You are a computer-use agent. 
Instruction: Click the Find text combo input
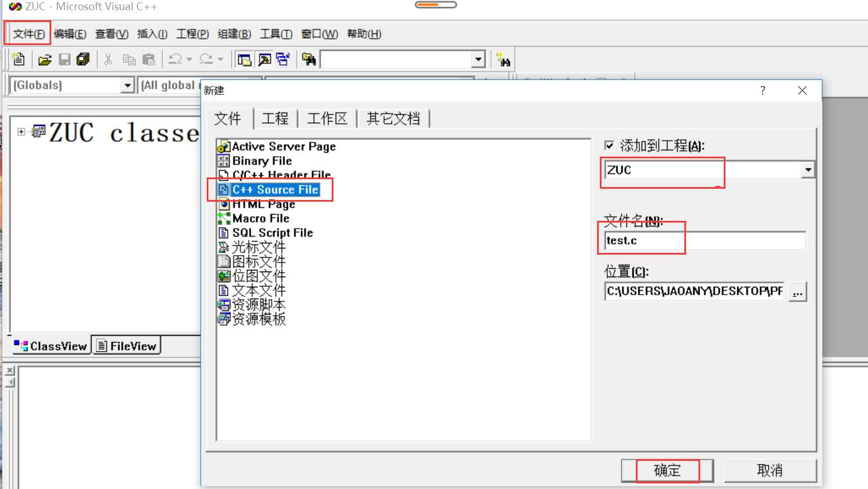pyautogui.click(x=396, y=59)
